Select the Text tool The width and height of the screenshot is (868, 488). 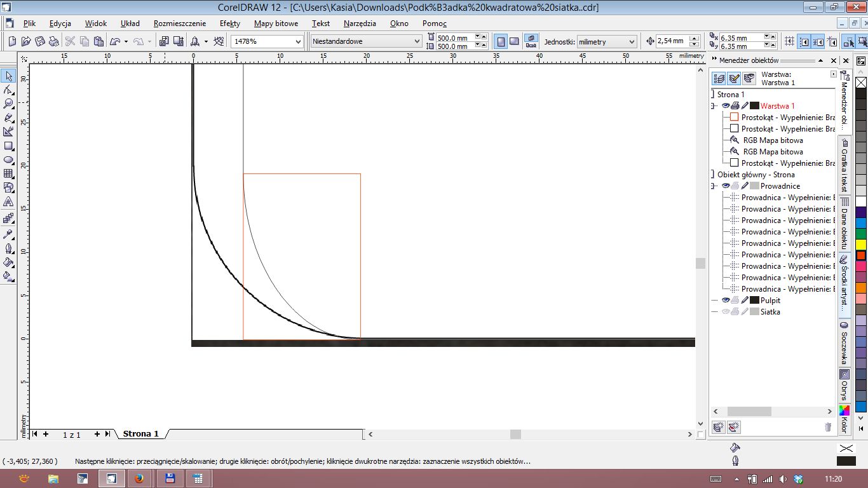pyautogui.click(x=8, y=202)
